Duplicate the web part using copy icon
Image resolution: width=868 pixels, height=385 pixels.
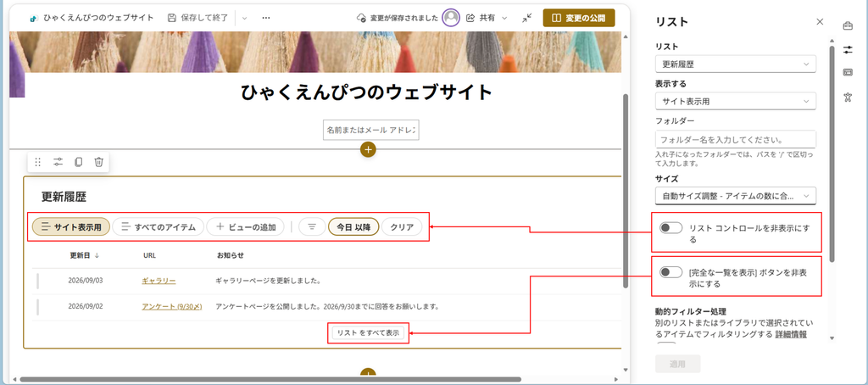click(x=79, y=162)
